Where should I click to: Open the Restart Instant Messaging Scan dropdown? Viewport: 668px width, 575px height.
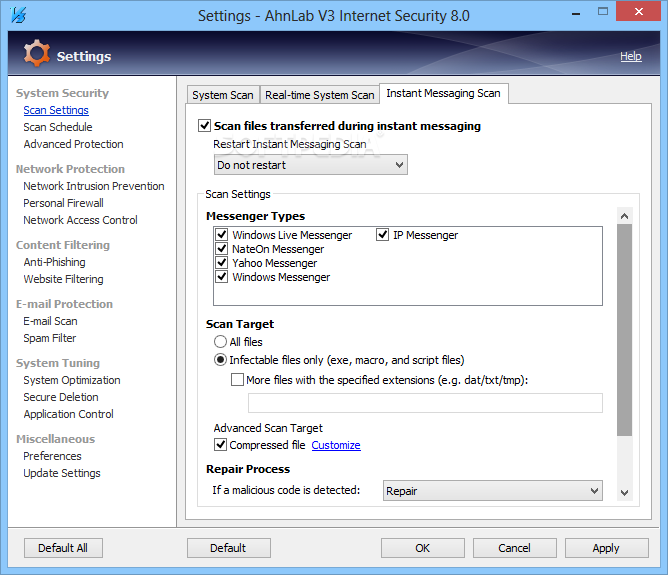(x=311, y=165)
